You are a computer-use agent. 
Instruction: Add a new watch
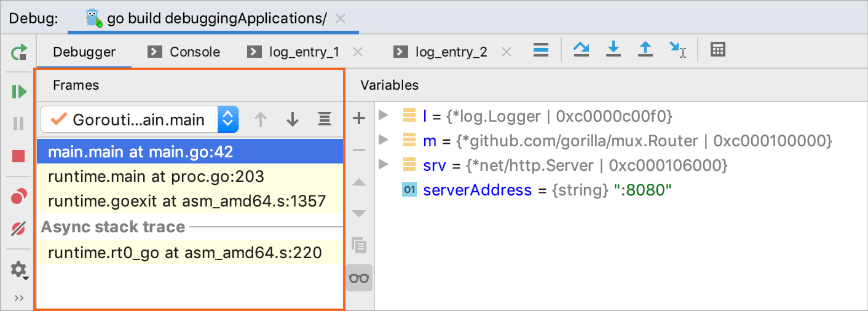coord(359,118)
